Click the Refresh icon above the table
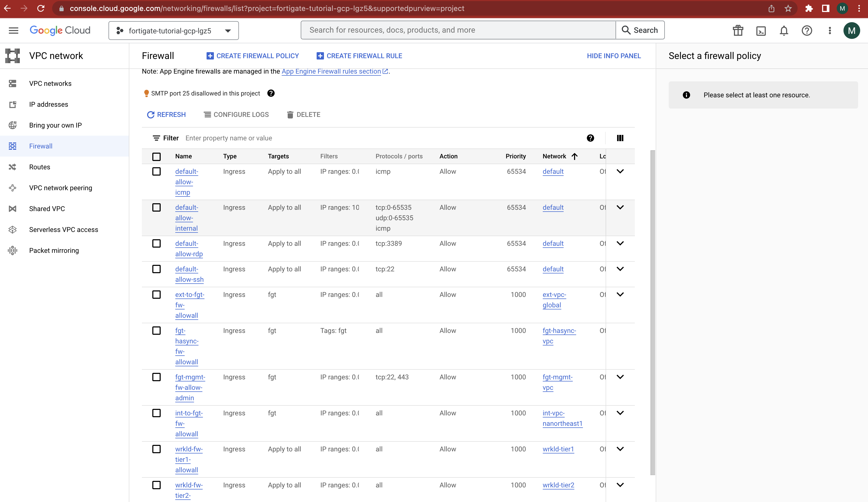Image resolution: width=868 pixels, height=502 pixels. pos(150,114)
